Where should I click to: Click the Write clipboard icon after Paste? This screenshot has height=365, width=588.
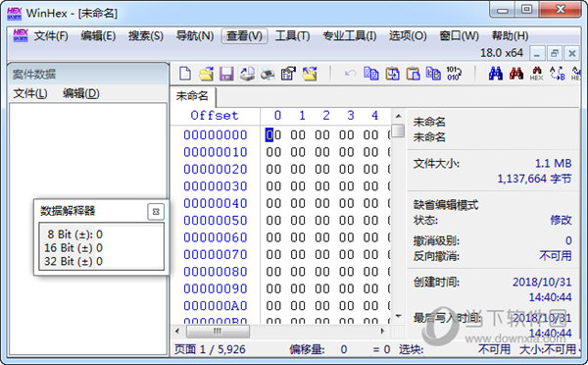tap(433, 74)
